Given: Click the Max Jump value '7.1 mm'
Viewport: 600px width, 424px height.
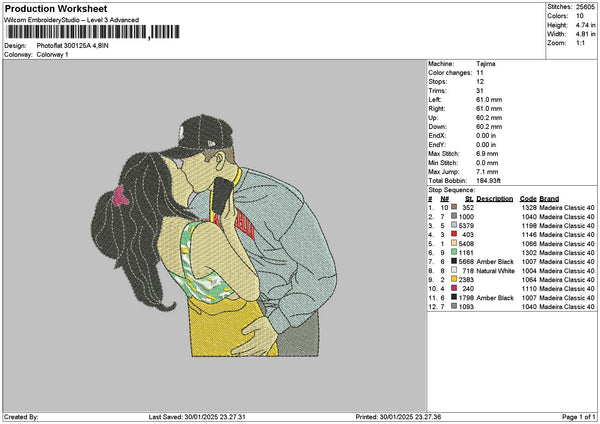Looking at the screenshot, I should (x=487, y=172).
